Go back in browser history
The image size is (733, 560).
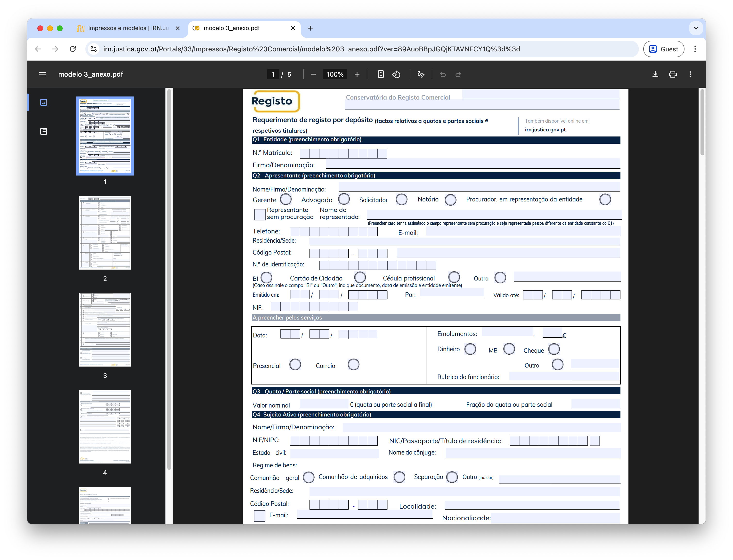(x=38, y=49)
